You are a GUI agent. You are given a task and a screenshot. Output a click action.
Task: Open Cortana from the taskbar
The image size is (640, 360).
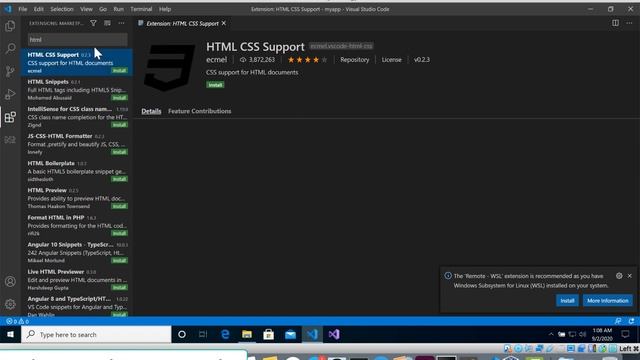pos(182,335)
